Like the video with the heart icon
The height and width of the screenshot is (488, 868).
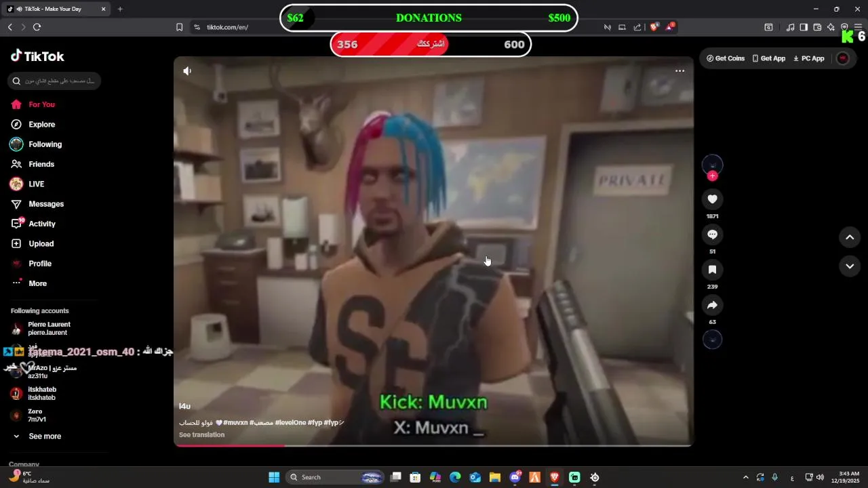(712, 199)
